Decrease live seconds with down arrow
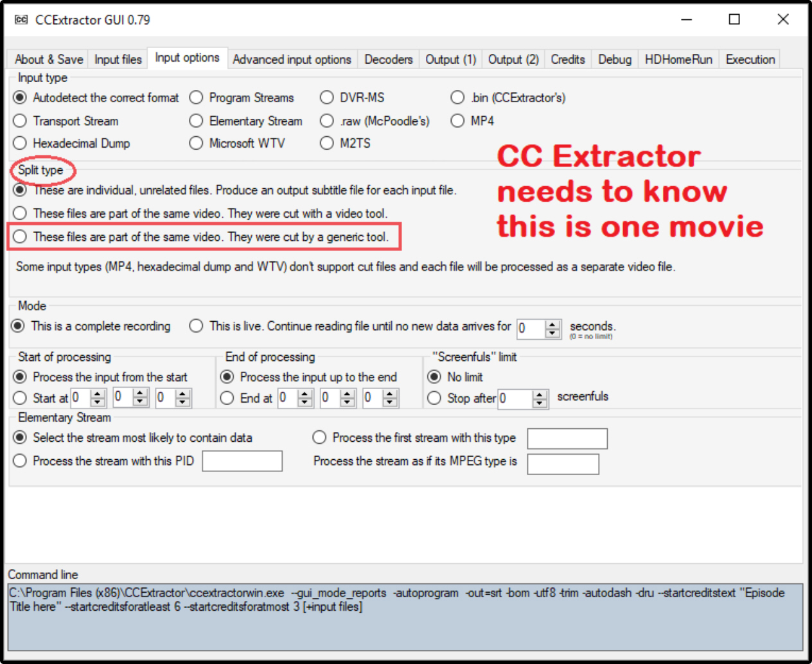 [553, 333]
